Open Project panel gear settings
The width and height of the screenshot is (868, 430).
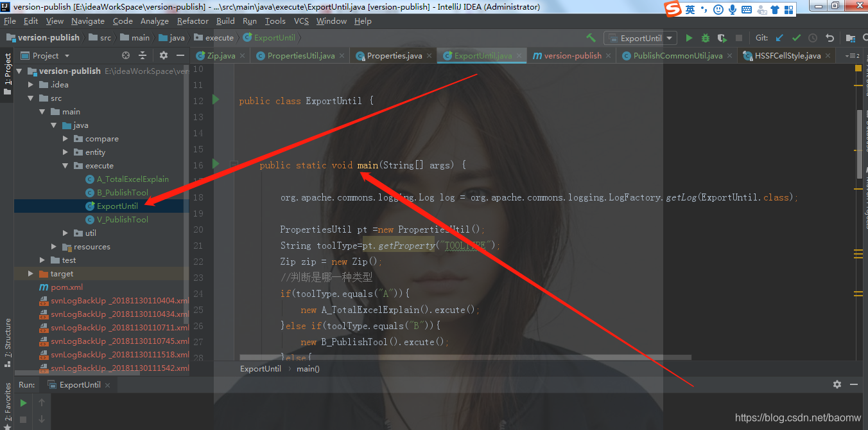(x=163, y=55)
